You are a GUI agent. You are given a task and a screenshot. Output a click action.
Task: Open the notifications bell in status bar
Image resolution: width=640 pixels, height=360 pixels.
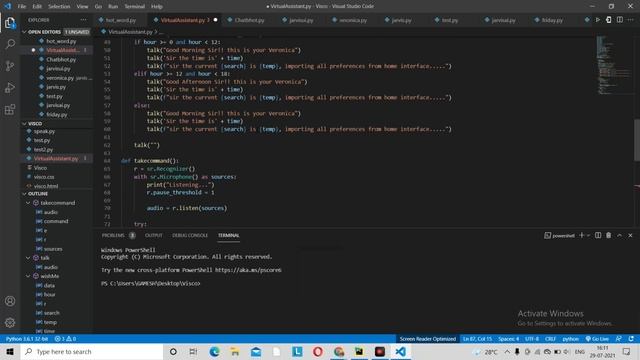click(x=631, y=339)
